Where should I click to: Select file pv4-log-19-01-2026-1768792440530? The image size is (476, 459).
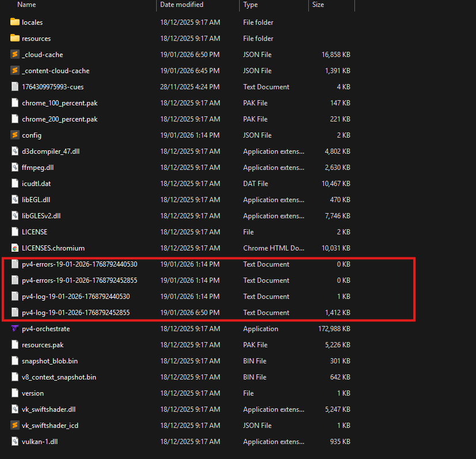click(x=76, y=297)
